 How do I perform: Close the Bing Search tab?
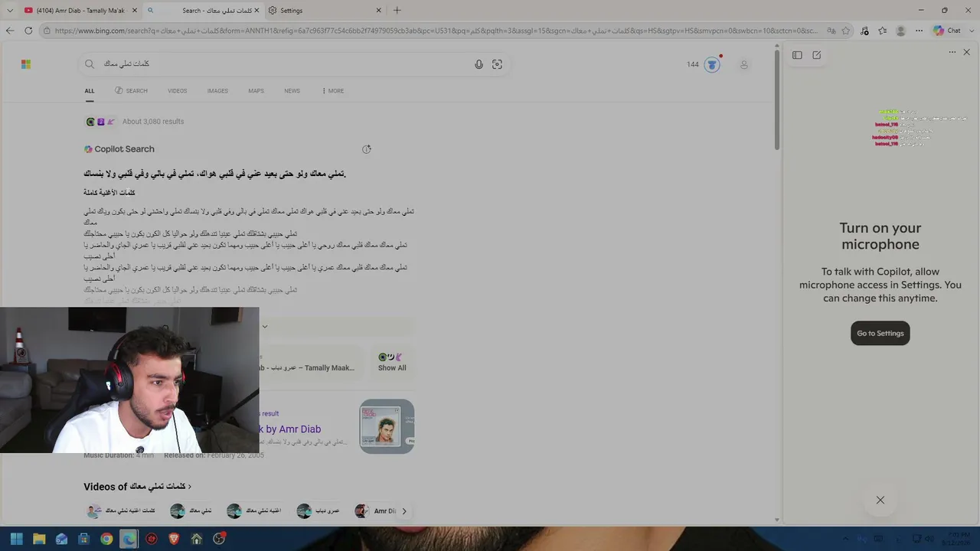[256, 11]
